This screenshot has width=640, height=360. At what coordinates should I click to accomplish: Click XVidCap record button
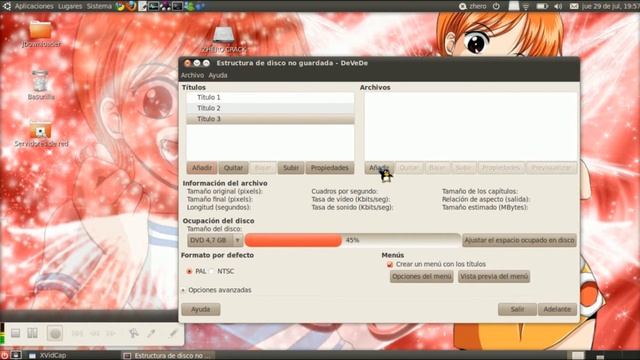55,333
